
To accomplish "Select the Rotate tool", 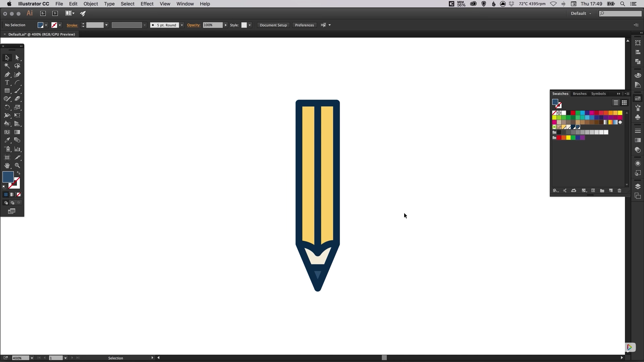I will click(x=7, y=107).
